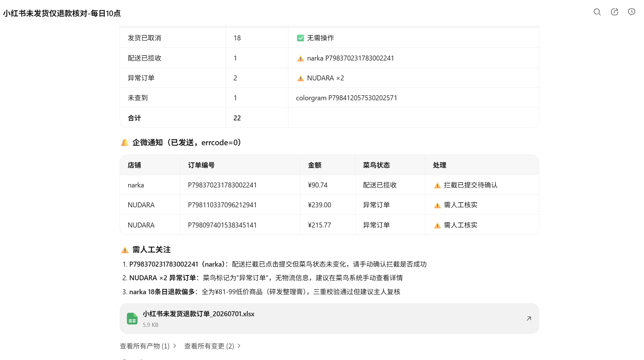The image size is (644, 360).
Task: Open 查看所有产物 (1) link
Action: tap(145, 346)
